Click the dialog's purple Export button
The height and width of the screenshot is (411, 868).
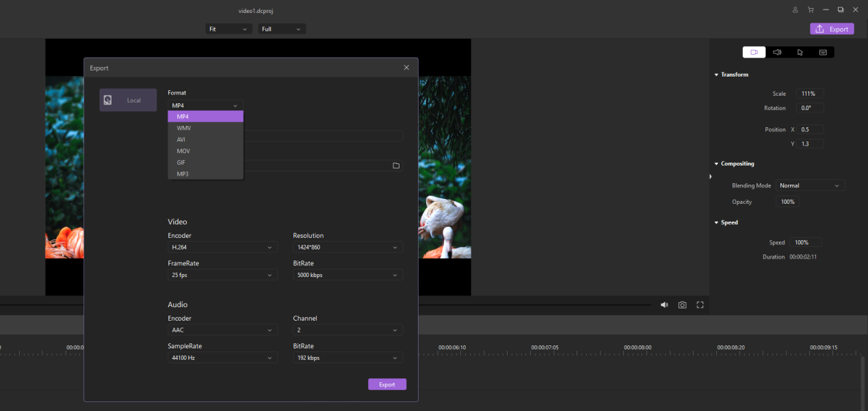387,384
